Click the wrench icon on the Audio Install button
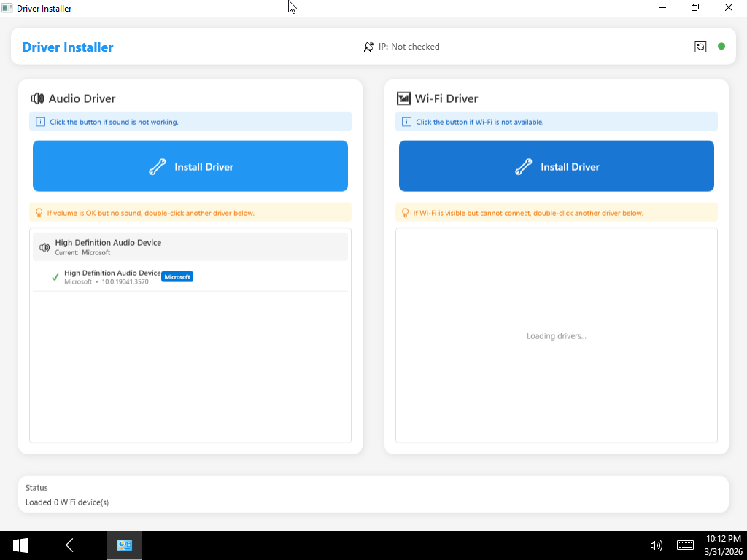This screenshot has width=747, height=560. (158, 166)
